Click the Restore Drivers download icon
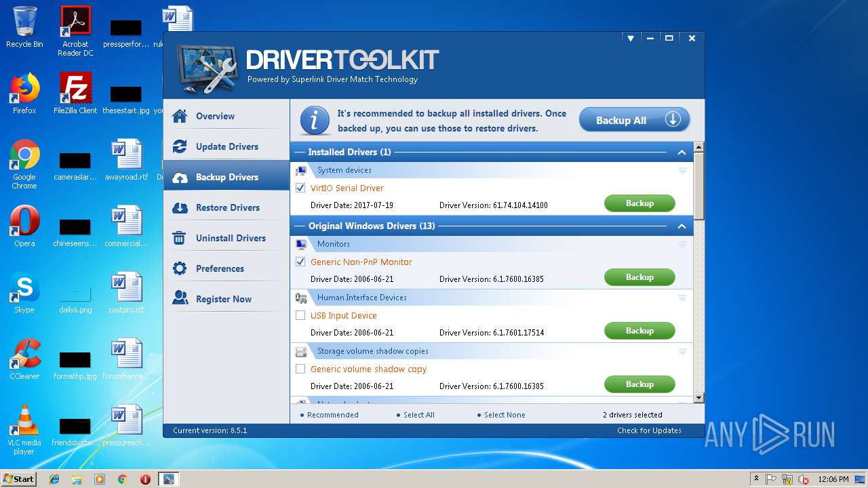Screen dimensions: 868x488 click(180, 207)
